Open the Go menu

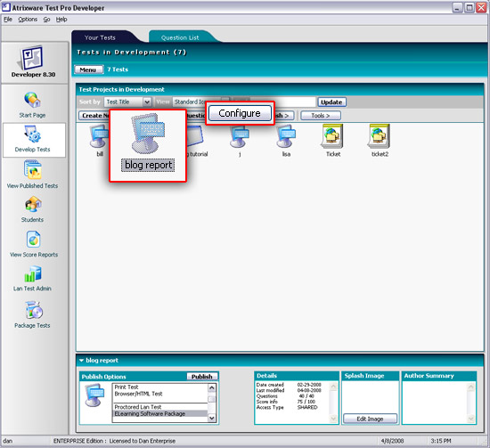click(46, 20)
